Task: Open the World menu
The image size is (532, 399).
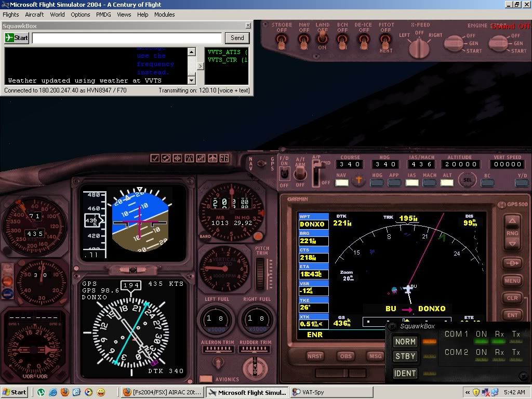Action: point(57,15)
